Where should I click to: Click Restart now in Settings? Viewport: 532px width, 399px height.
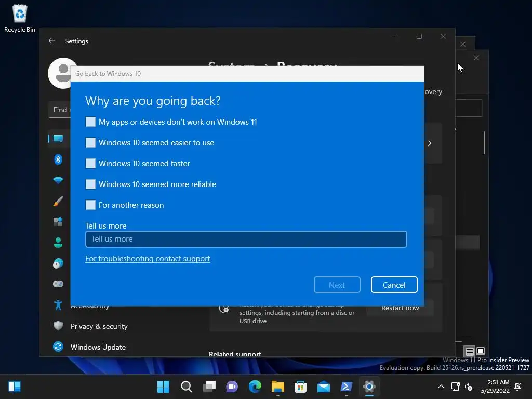[x=400, y=308]
